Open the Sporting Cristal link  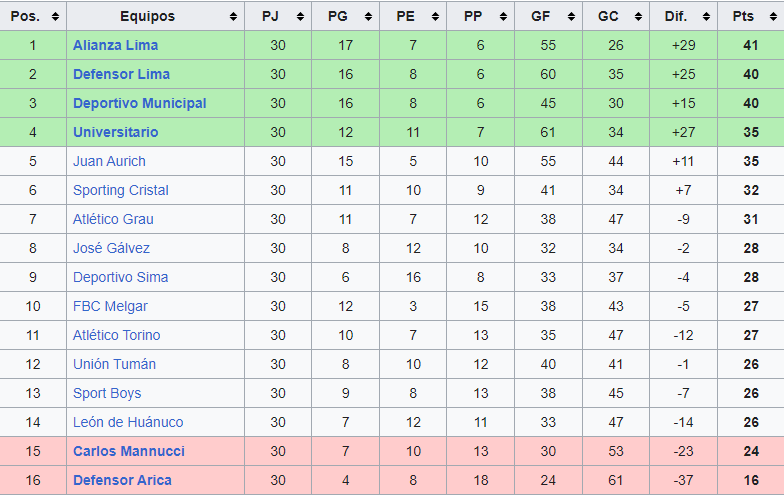coord(120,190)
